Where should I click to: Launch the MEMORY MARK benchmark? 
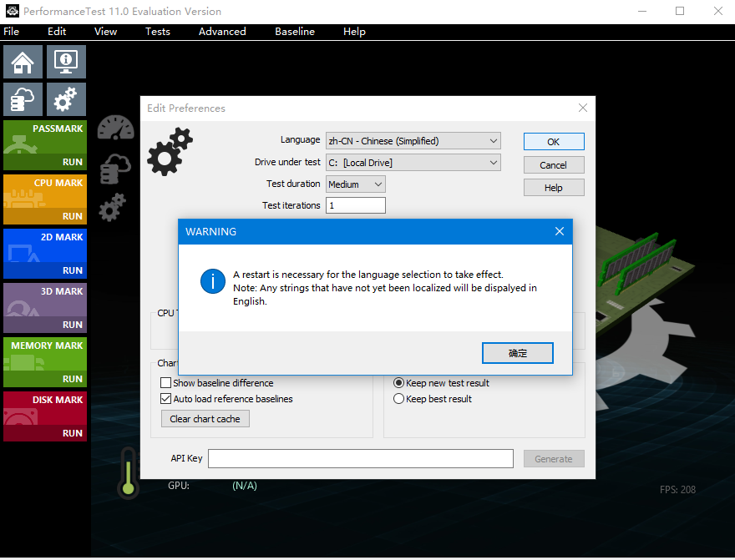44,362
